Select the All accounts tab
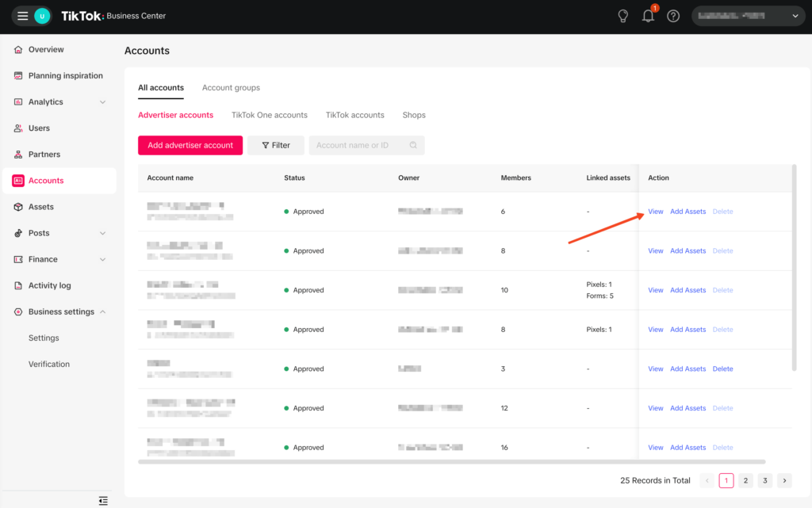 coord(160,88)
